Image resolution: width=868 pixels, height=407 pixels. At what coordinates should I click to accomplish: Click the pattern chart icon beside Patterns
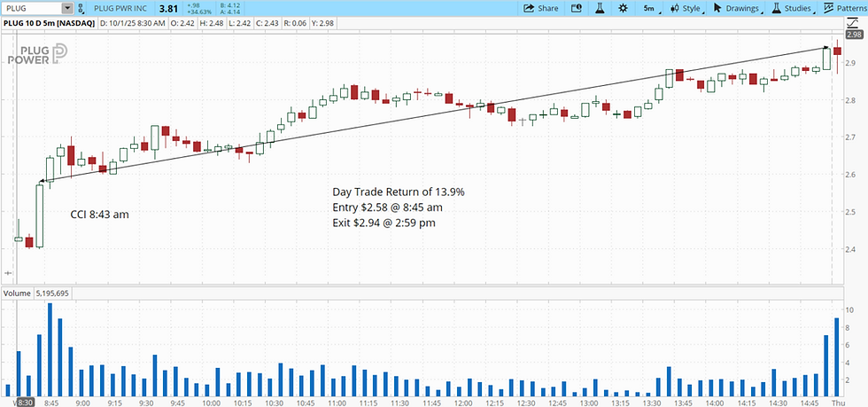[x=829, y=8]
